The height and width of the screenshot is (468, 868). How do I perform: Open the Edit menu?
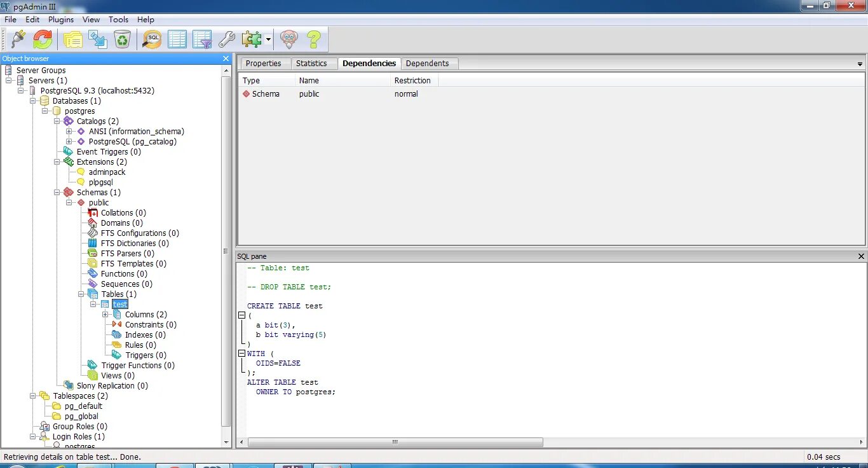(x=32, y=20)
